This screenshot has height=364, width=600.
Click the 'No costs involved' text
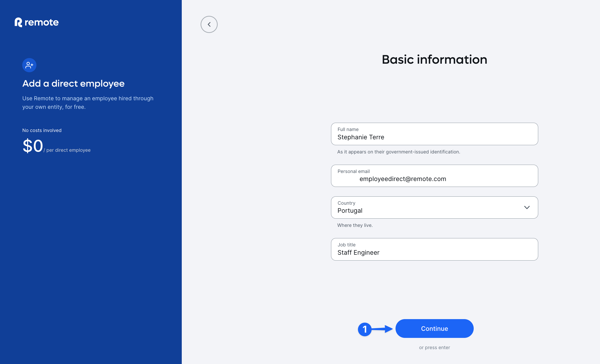click(x=42, y=130)
